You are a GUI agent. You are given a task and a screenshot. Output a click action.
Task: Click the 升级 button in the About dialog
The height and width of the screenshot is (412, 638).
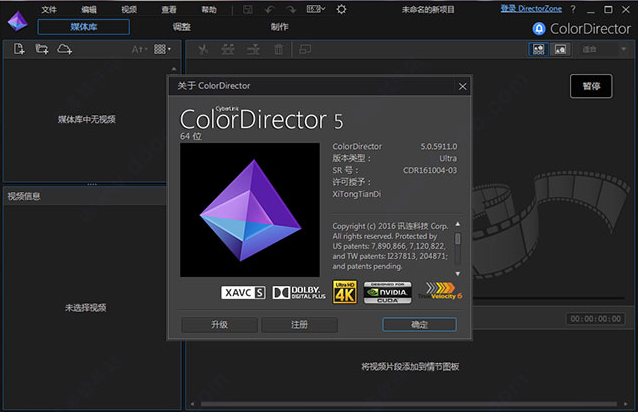[219, 325]
